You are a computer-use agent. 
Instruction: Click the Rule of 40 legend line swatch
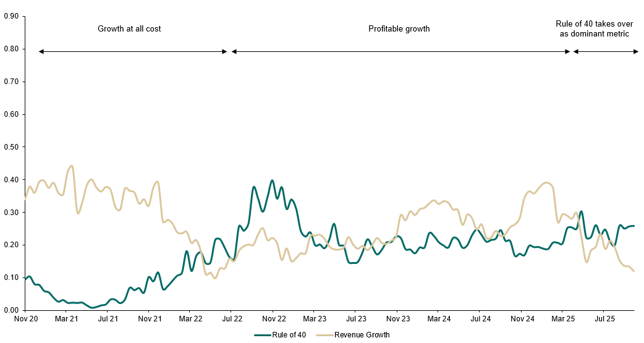click(x=263, y=335)
